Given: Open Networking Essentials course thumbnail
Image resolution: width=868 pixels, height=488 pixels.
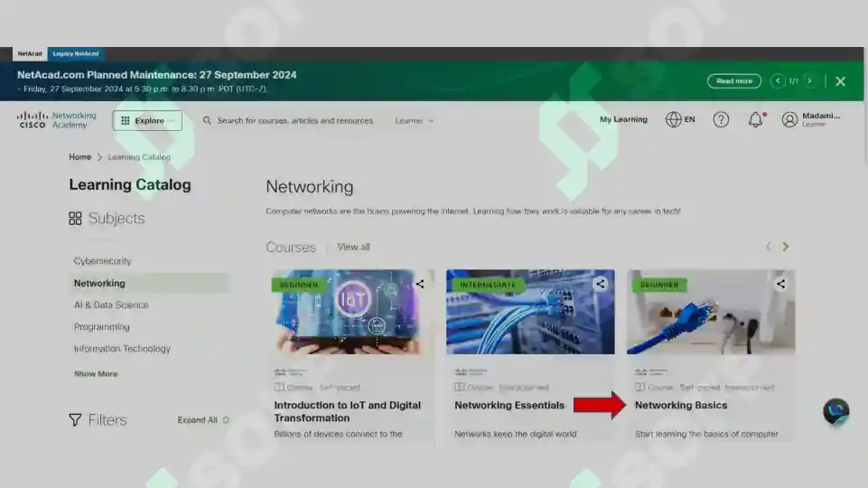Looking at the screenshot, I should click(530, 312).
